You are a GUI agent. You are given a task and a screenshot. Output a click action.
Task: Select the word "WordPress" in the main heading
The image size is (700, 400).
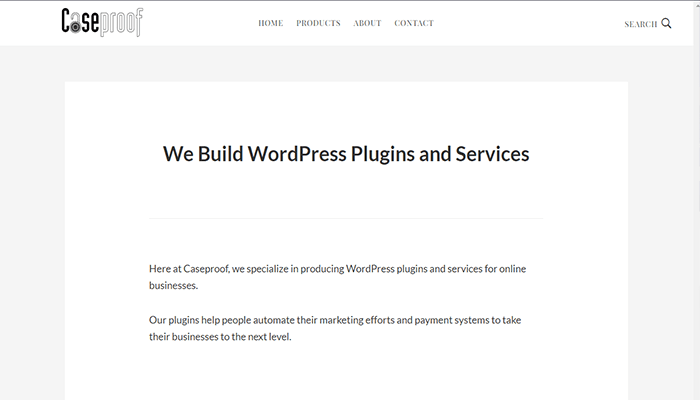tap(296, 154)
